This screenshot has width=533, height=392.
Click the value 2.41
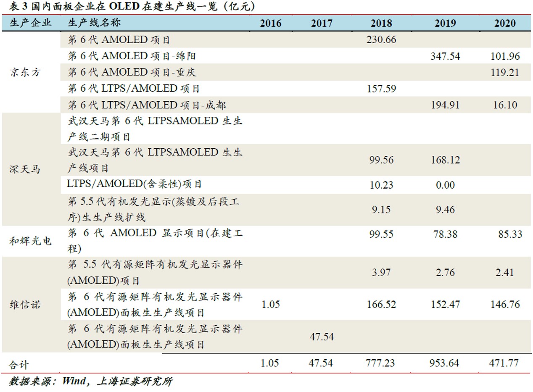[505, 273]
